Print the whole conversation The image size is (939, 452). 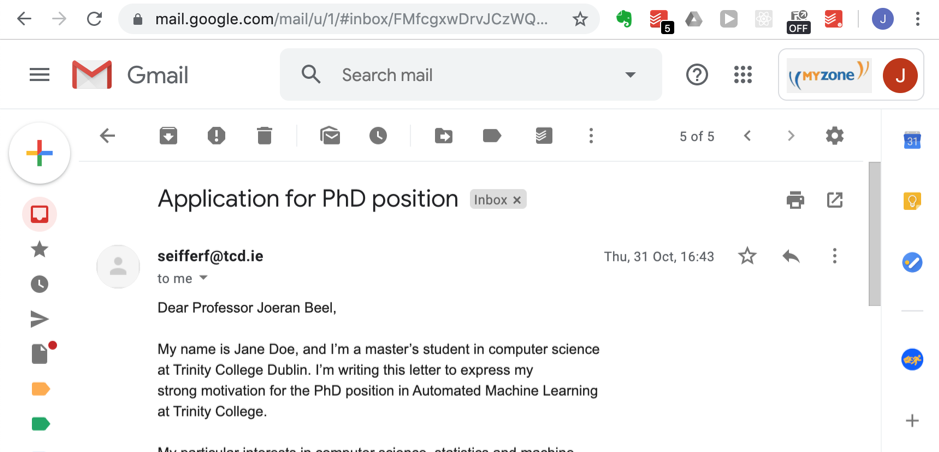pyautogui.click(x=795, y=200)
